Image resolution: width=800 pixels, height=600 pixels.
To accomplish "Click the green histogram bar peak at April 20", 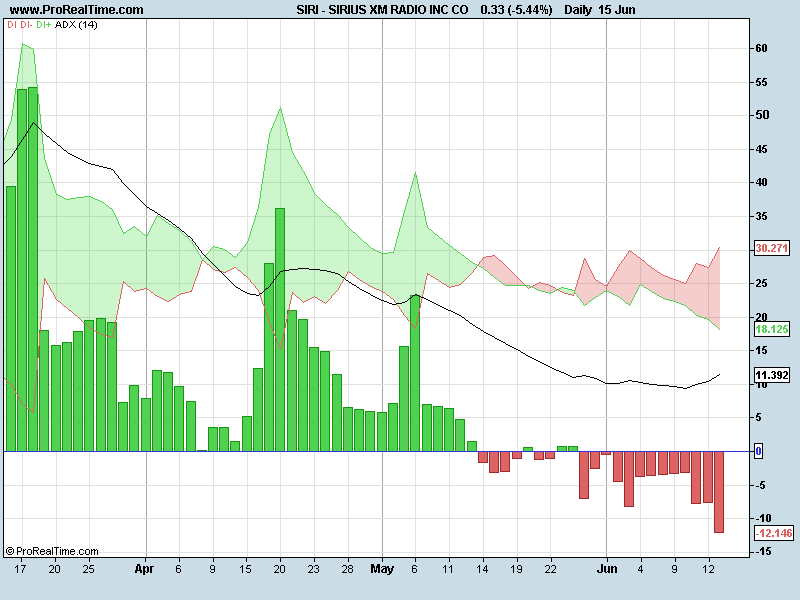I will (x=280, y=330).
